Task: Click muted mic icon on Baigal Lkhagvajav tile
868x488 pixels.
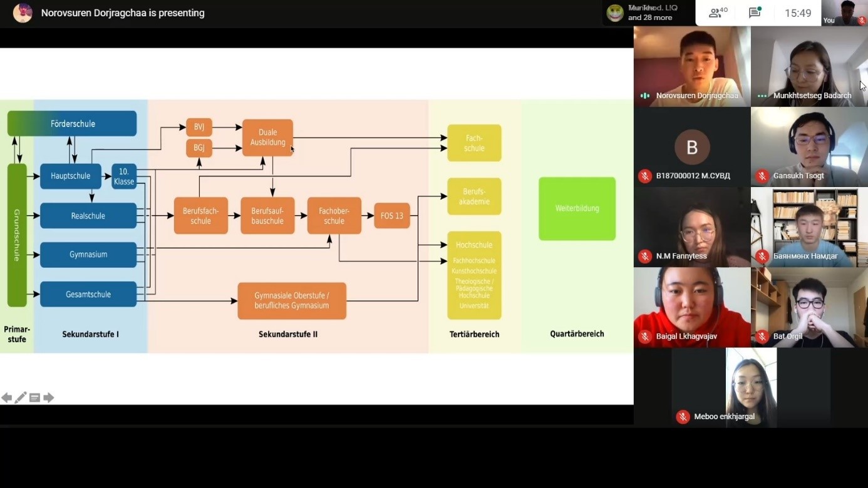Action: click(x=645, y=337)
